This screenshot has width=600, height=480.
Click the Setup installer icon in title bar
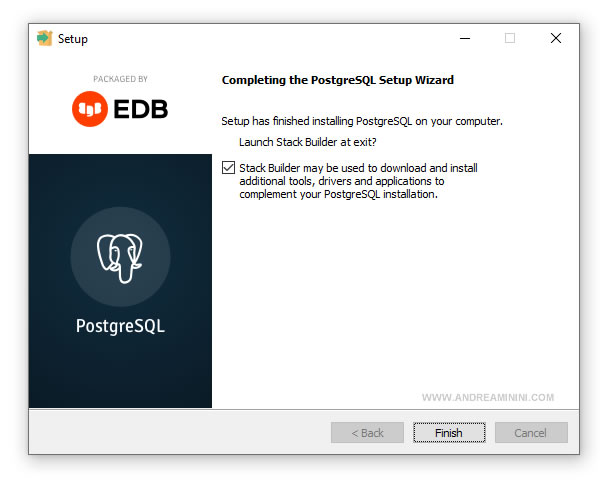click(44, 38)
